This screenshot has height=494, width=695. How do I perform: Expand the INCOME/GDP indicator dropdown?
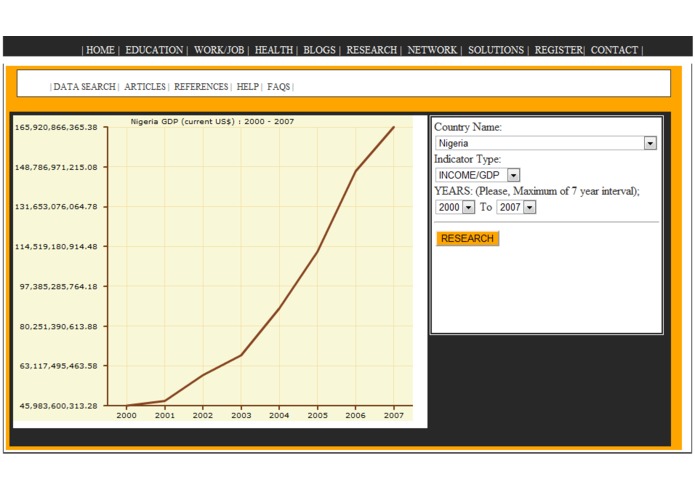[x=513, y=175]
